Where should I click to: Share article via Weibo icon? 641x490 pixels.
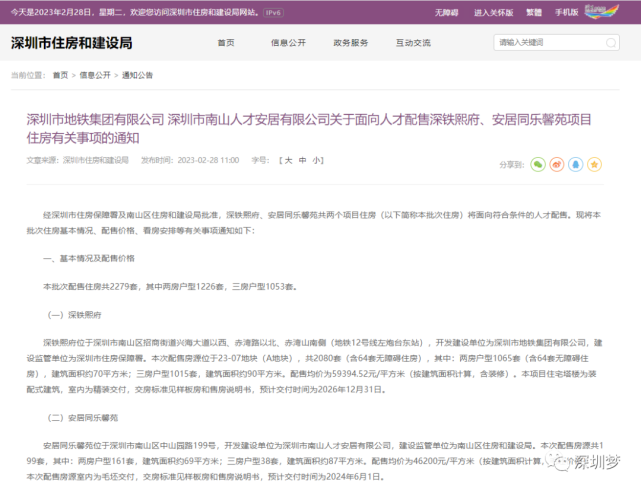point(557,165)
